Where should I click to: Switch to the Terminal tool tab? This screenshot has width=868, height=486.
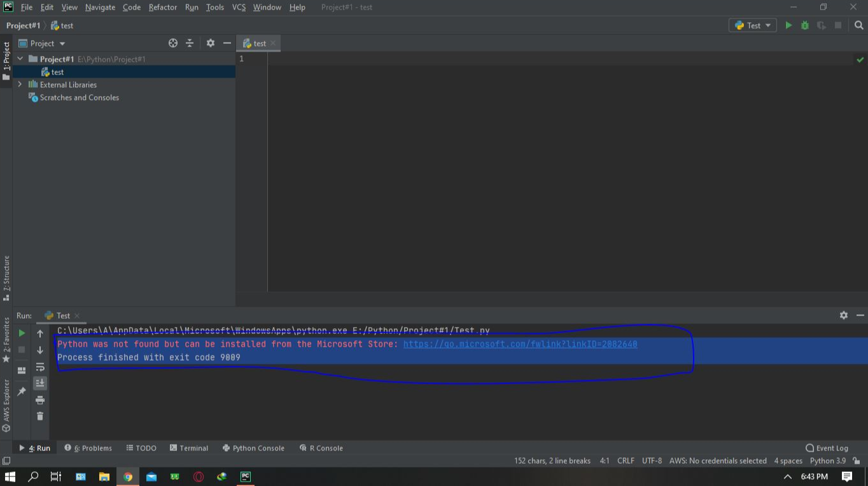coord(189,448)
